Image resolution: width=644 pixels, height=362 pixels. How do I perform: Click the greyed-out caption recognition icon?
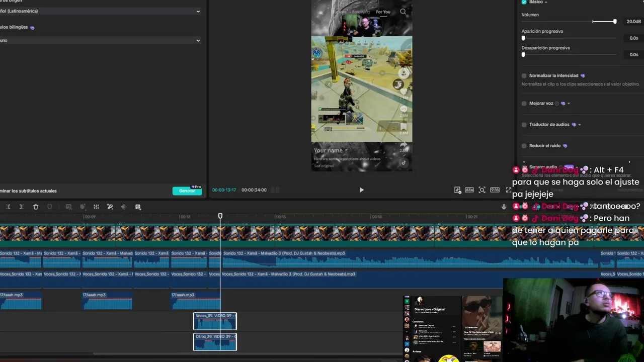click(x=69, y=207)
